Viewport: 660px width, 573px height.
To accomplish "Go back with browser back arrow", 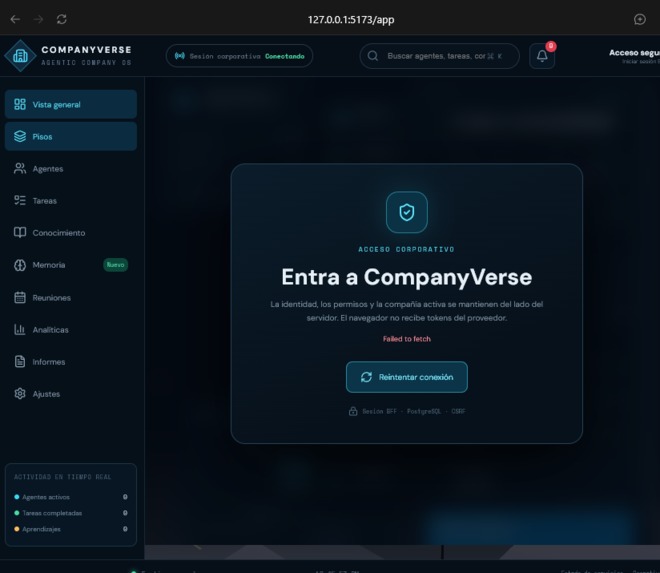I will point(15,19).
